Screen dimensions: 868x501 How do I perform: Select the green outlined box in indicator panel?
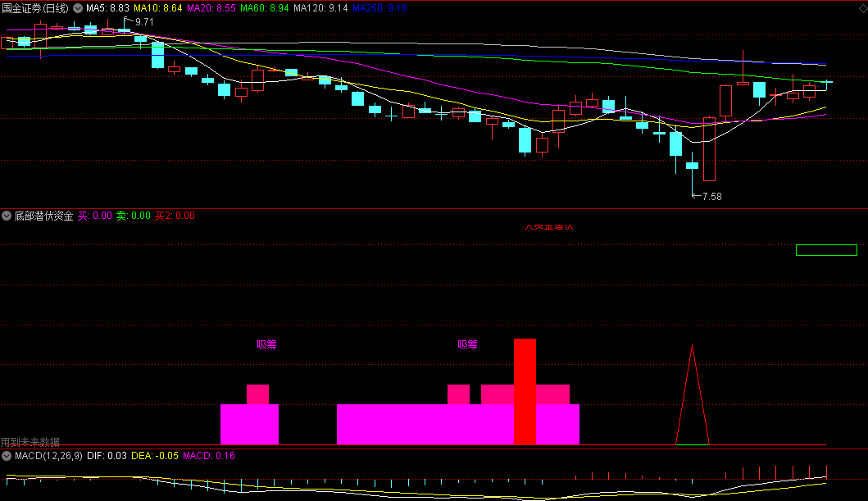tap(826, 250)
